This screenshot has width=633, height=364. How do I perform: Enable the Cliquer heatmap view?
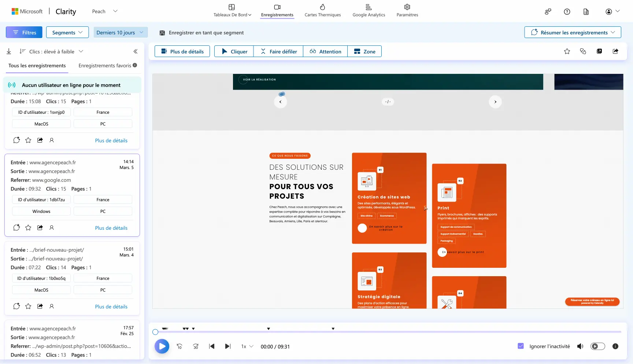[x=234, y=52]
